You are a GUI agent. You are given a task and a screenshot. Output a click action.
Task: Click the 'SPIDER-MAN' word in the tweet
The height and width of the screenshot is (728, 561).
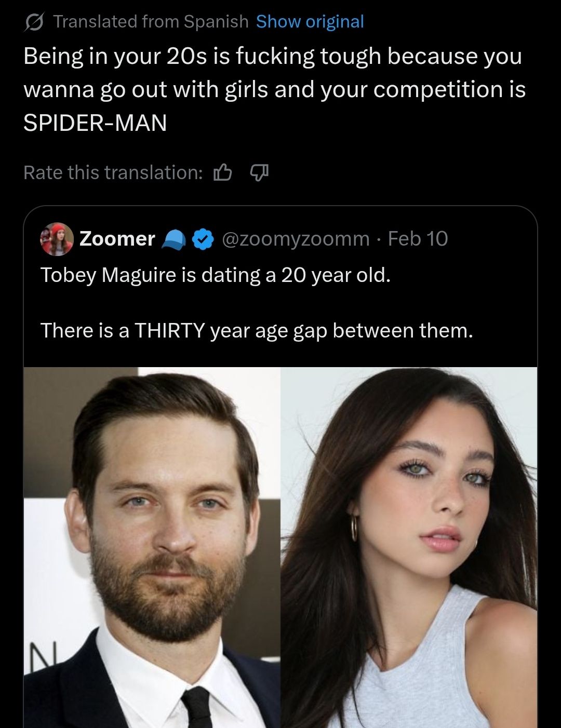coord(95,123)
